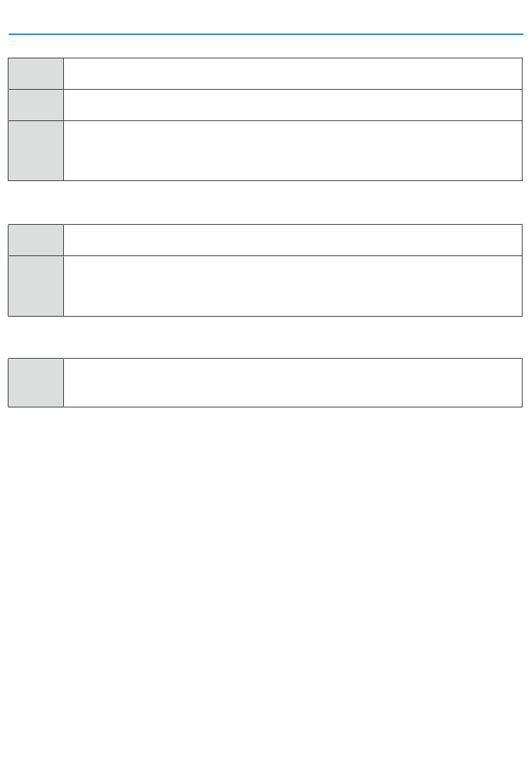Click empty page area below the last table
532x771 pixels.
266,560
